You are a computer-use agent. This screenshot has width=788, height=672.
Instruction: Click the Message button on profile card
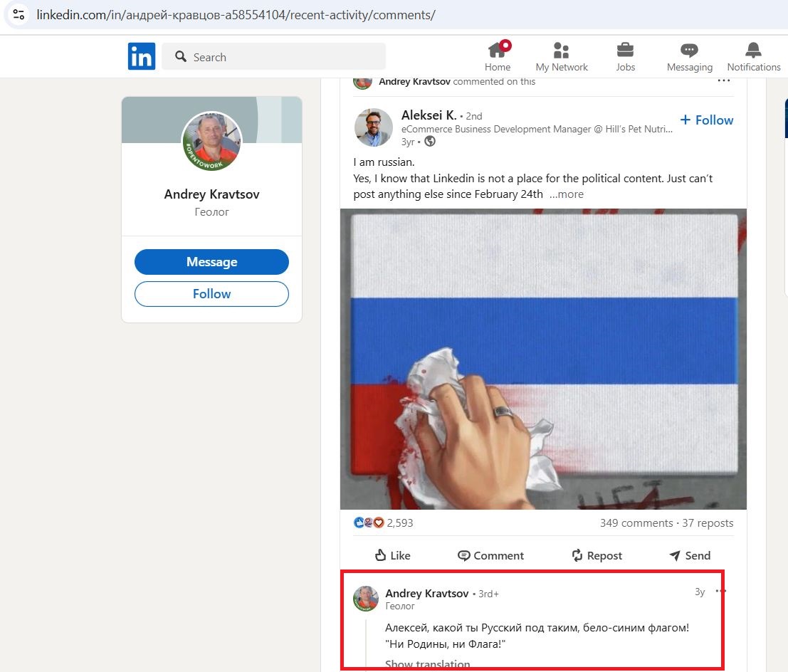(x=211, y=262)
